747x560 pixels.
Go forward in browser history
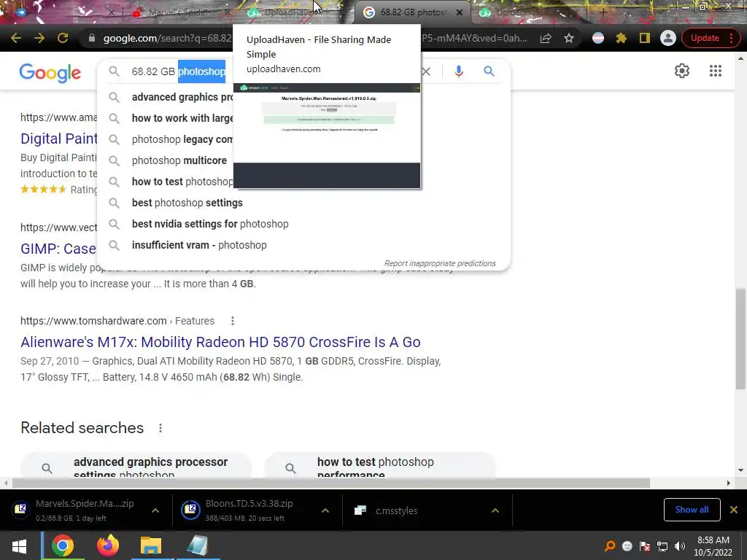click(39, 38)
